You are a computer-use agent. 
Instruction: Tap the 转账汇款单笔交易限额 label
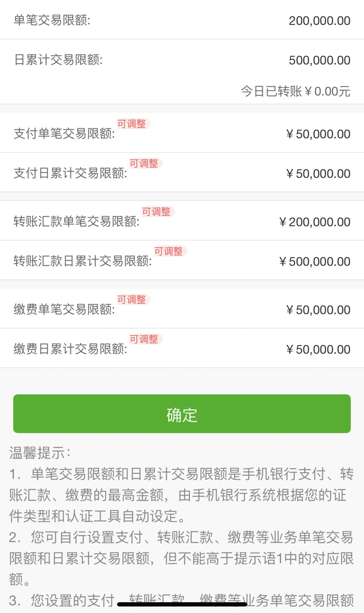pos(77,222)
